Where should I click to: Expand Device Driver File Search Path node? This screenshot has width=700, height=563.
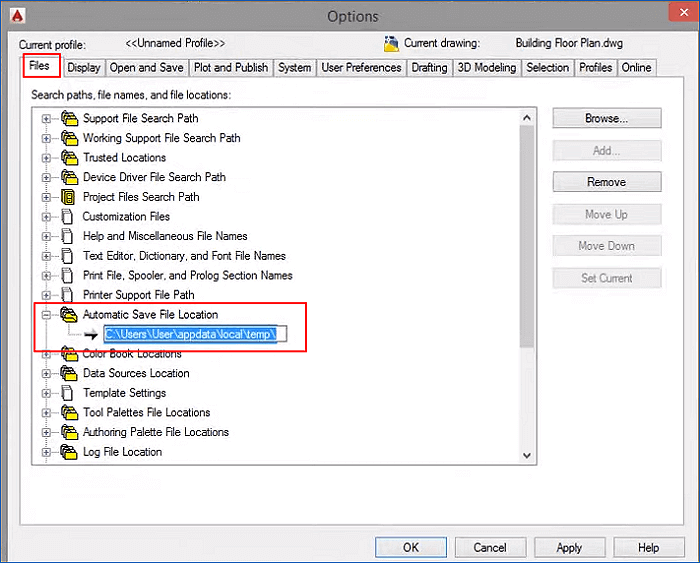(x=46, y=177)
